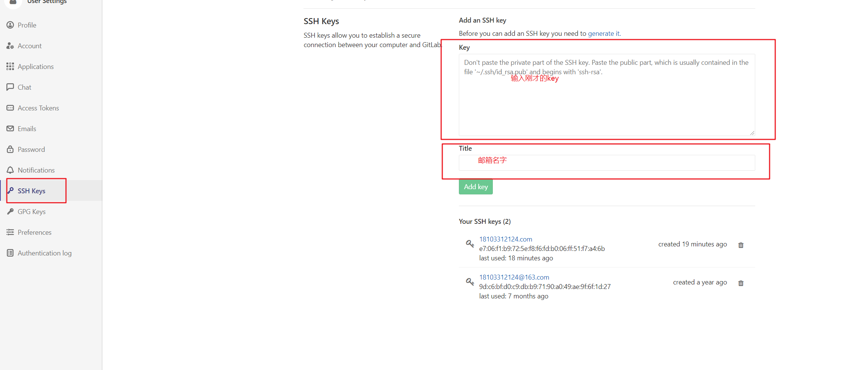Image resolution: width=868 pixels, height=370 pixels.
Task: Click the generate it link
Action: [x=604, y=33]
